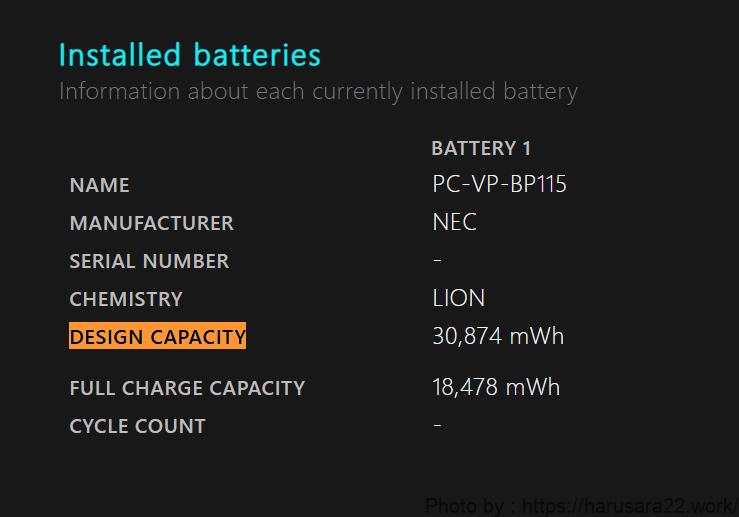Click the Installed batteries heading

pyautogui.click(x=190, y=54)
